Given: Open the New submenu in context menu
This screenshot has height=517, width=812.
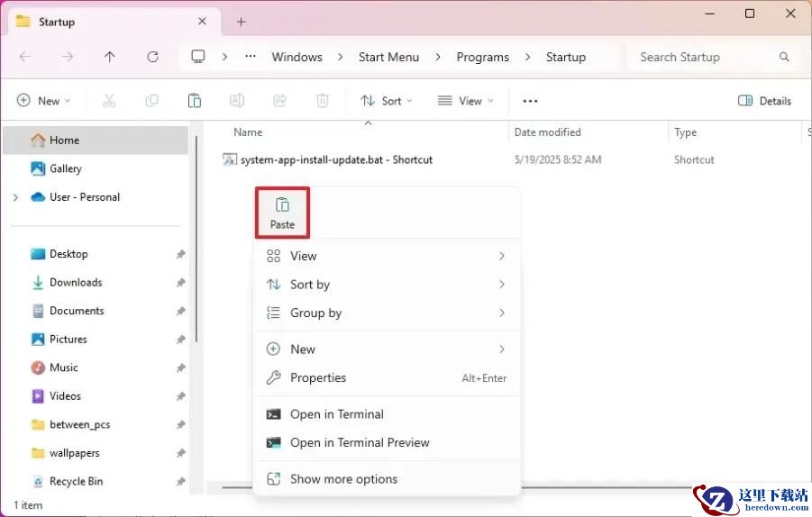Looking at the screenshot, I should click(387, 349).
